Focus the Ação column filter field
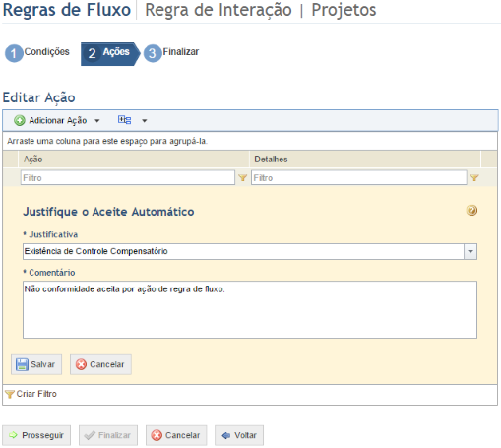Image resolution: width=501 pixels, height=448 pixels. 128,177
